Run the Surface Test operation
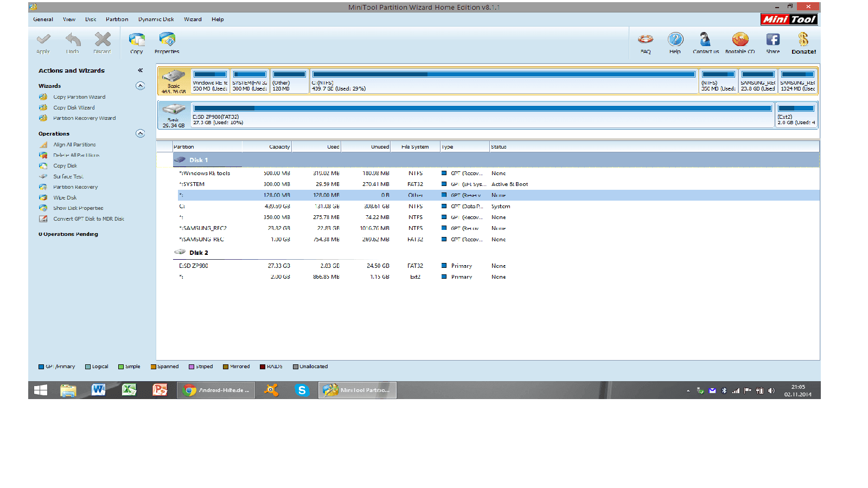Screen dimensions: 868x488 coord(68,176)
